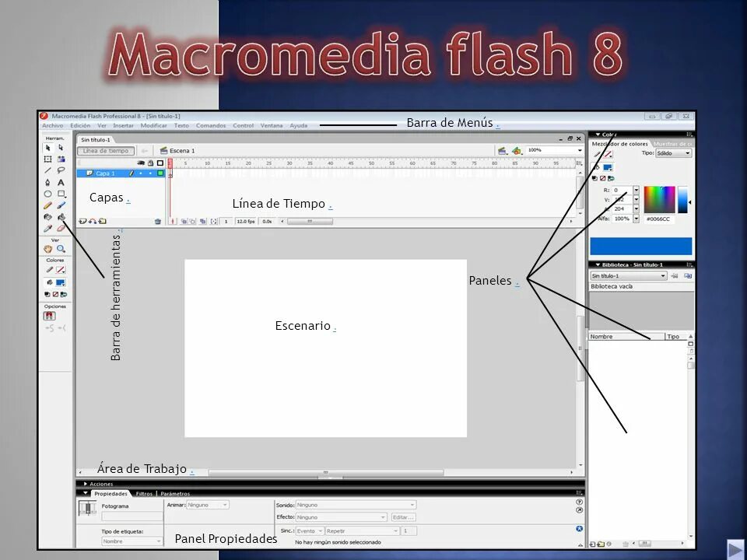Choose the Gradient Transform tool
The height and width of the screenshot is (560, 747).
pos(61,159)
